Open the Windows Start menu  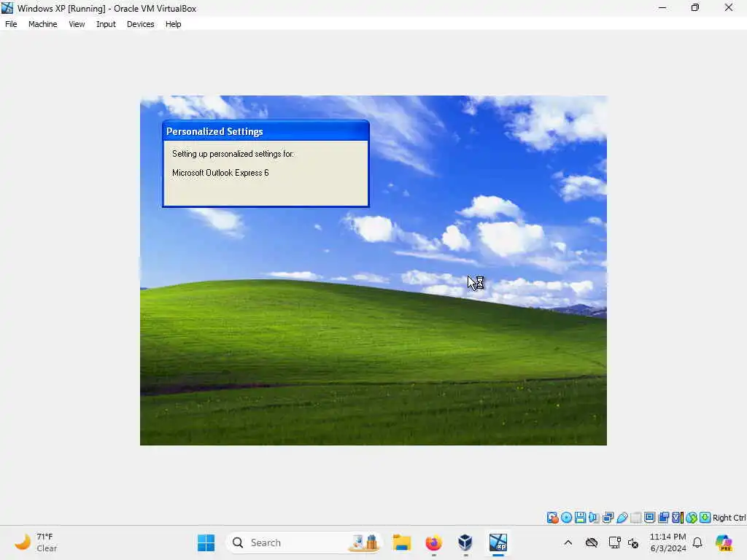(x=206, y=542)
